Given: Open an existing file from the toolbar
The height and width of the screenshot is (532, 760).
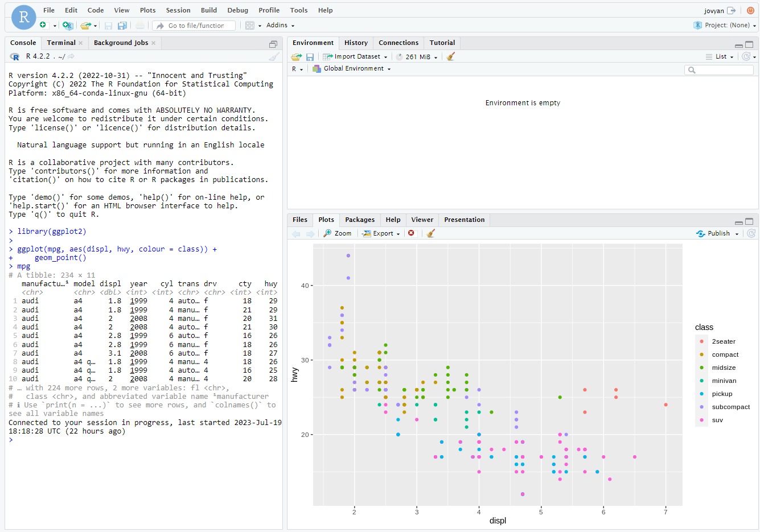Looking at the screenshot, I should pyautogui.click(x=87, y=25).
